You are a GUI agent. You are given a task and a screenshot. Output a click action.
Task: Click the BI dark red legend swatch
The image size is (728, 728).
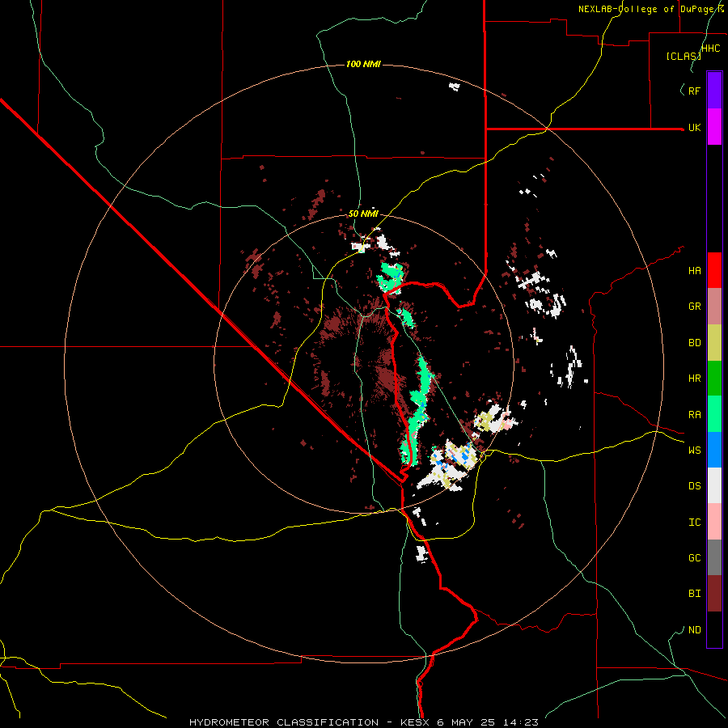[714, 594]
